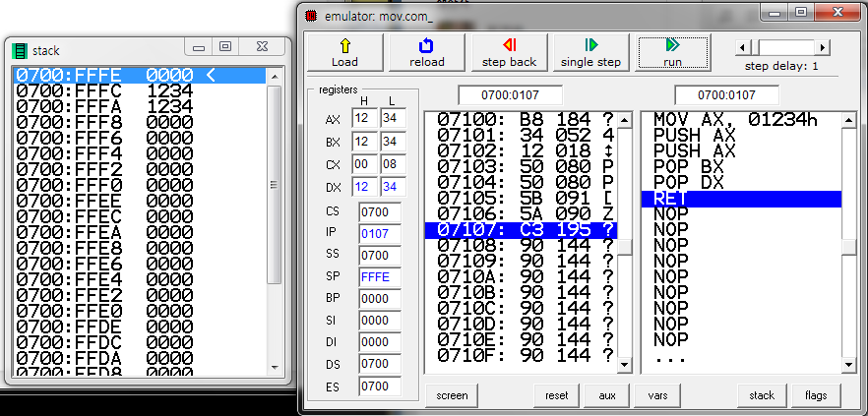
Task: Adjust the step delay slider
Action: tap(789, 47)
